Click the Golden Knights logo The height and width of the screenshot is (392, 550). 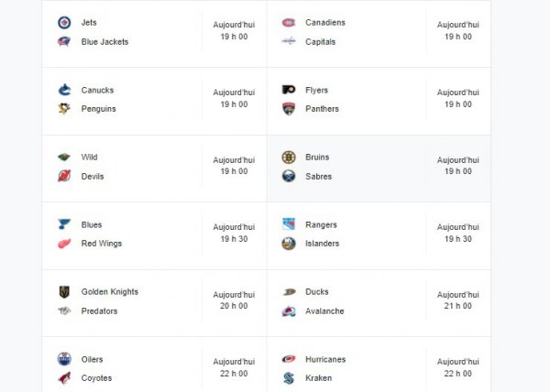(63, 292)
